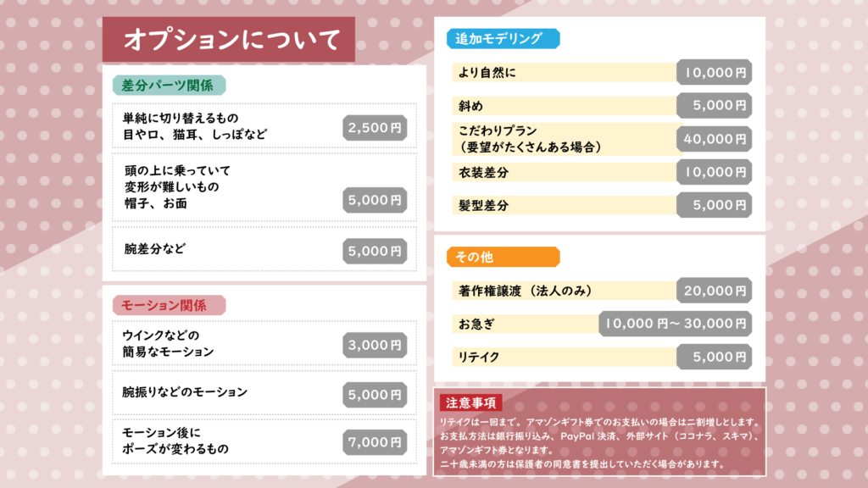Click the 5,000円 price beside 帽子、お面
Image resolution: width=868 pixels, height=488 pixels.
[x=375, y=200]
